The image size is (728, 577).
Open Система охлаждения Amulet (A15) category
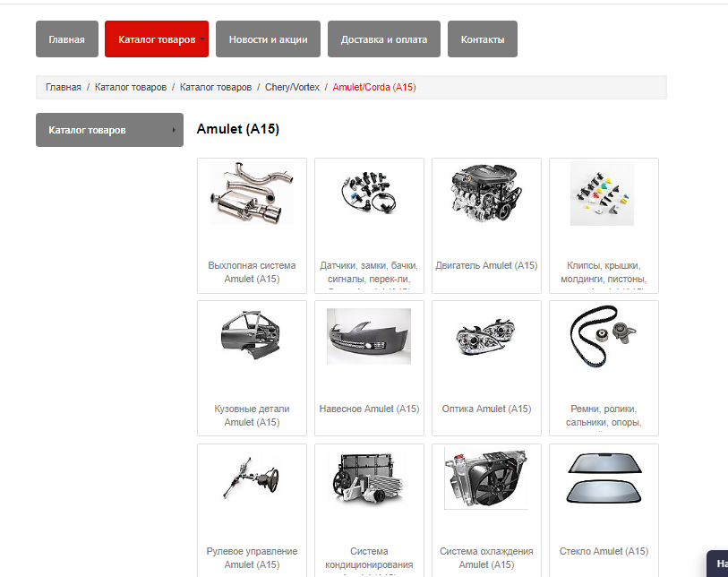(486, 557)
